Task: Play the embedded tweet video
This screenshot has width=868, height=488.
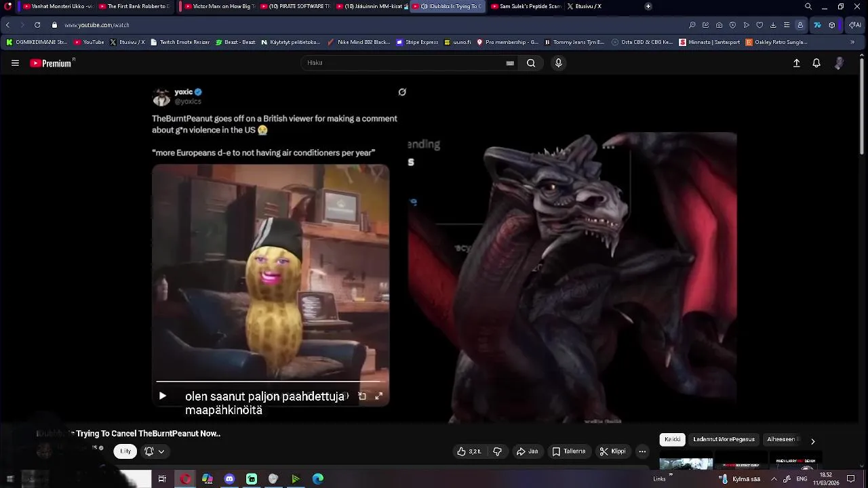Action: (163, 396)
